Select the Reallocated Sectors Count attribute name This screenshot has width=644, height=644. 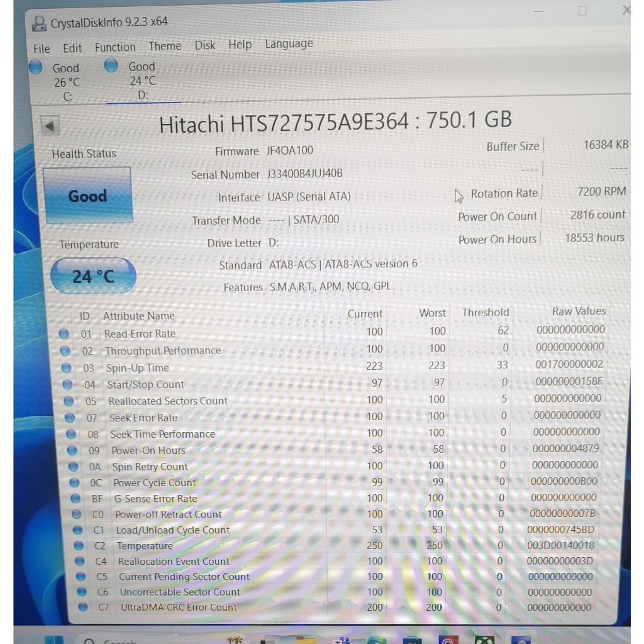click(167, 401)
